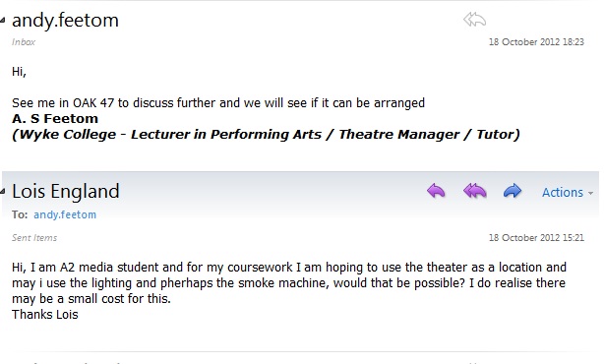
Task: Collapse the andy.feetom message using its triangle
Action: pyautogui.click(x=3, y=20)
